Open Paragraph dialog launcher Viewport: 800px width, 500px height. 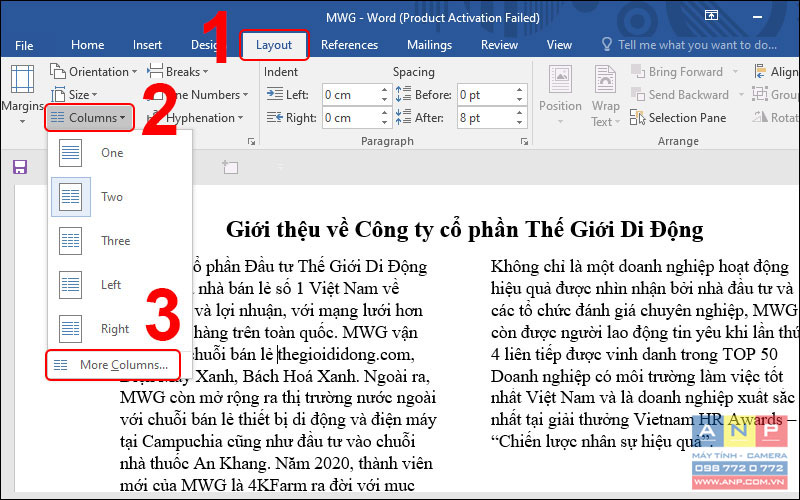(x=524, y=142)
